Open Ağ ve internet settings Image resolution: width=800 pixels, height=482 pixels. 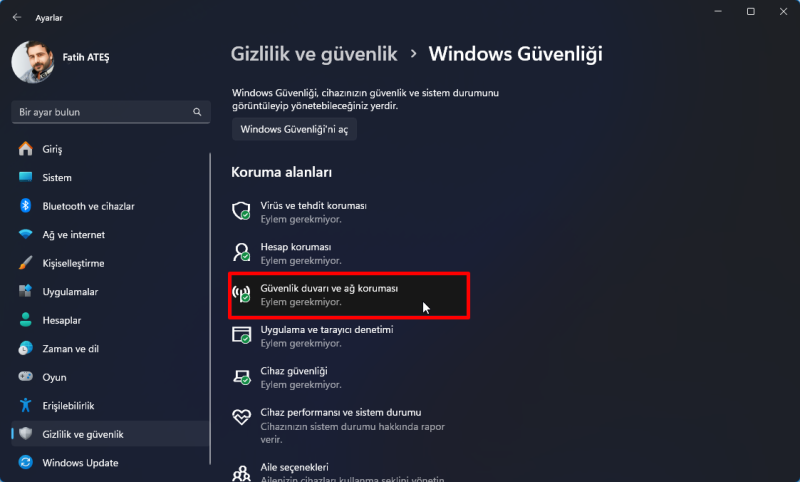click(x=74, y=234)
